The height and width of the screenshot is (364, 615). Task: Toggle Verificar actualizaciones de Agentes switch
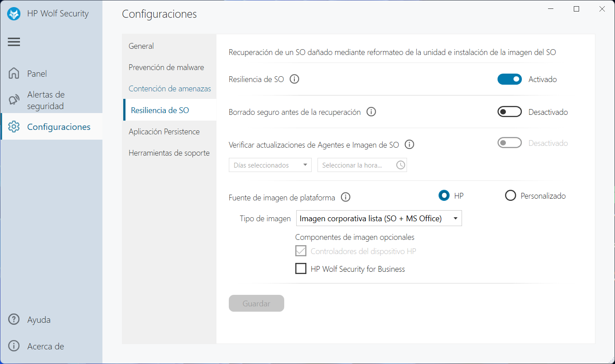509,143
